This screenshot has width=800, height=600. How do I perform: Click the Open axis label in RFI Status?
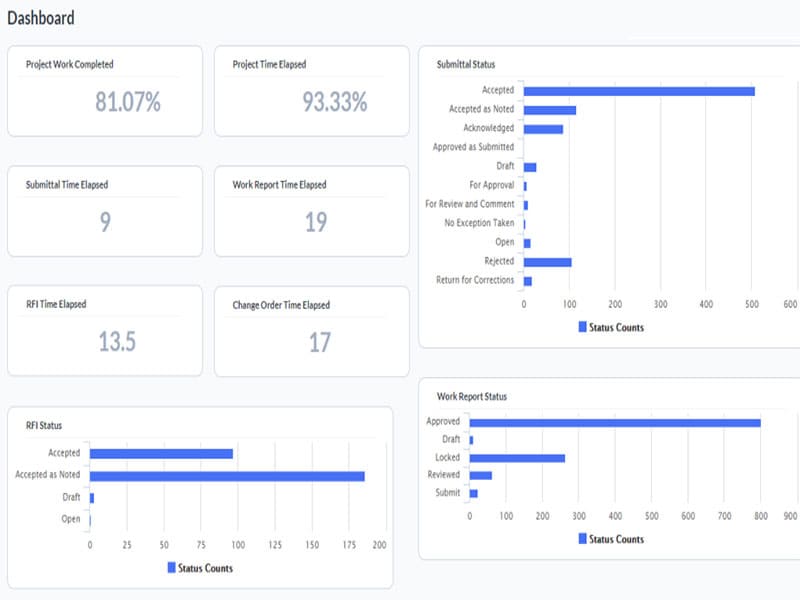71,519
